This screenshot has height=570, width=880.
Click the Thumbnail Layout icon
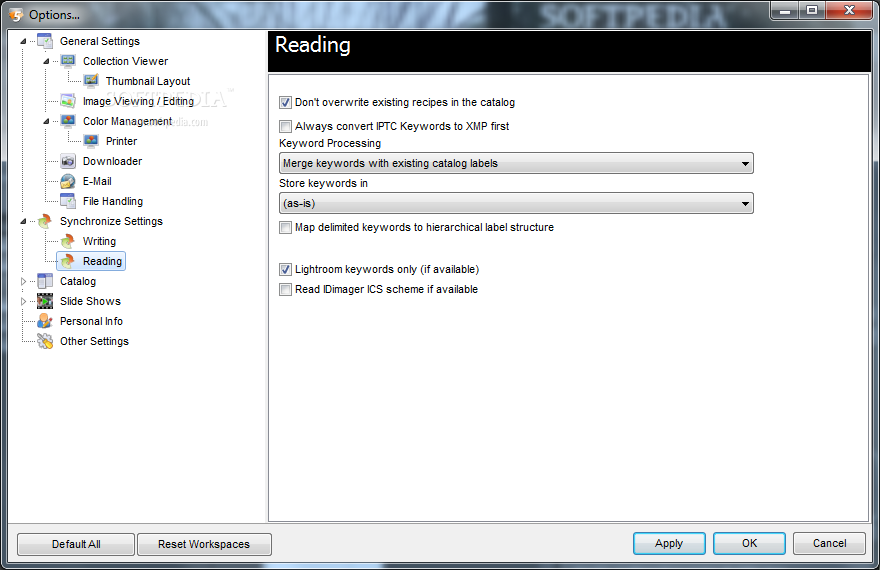click(91, 81)
